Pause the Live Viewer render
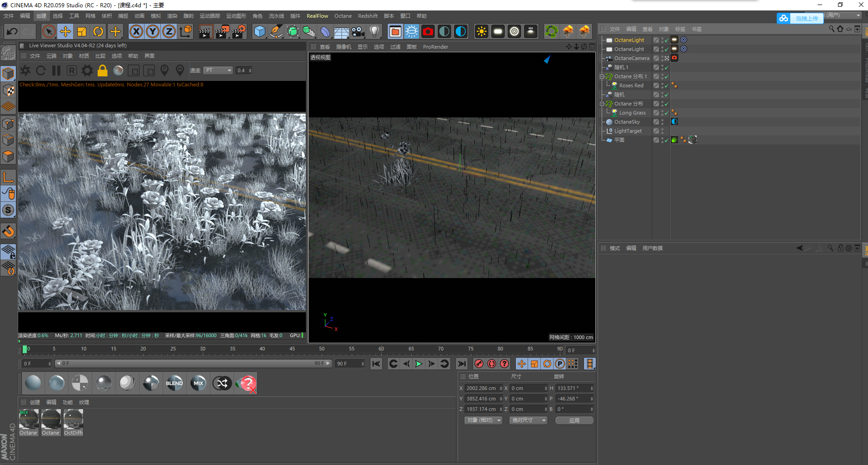 pos(56,70)
